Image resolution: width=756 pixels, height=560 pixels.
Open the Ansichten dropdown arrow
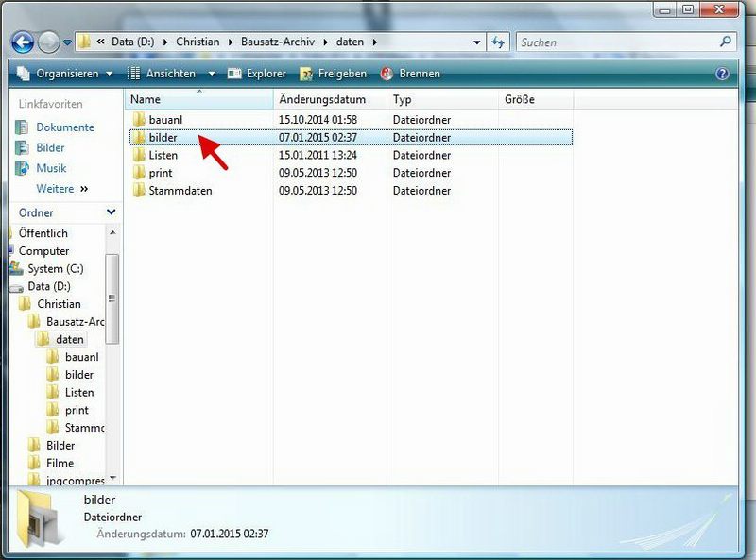pyautogui.click(x=211, y=74)
